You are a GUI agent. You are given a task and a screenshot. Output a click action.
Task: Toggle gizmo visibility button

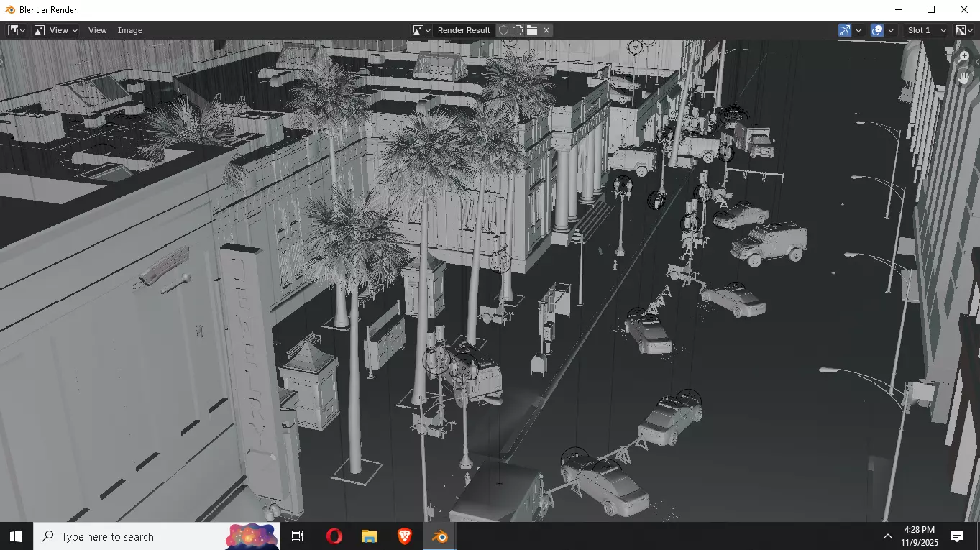[845, 30]
